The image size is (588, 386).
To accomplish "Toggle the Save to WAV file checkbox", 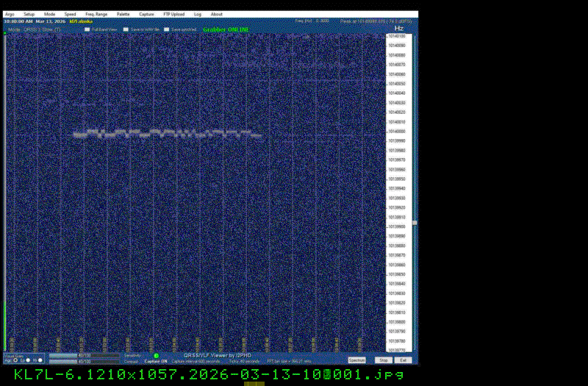I will pyautogui.click(x=126, y=29).
